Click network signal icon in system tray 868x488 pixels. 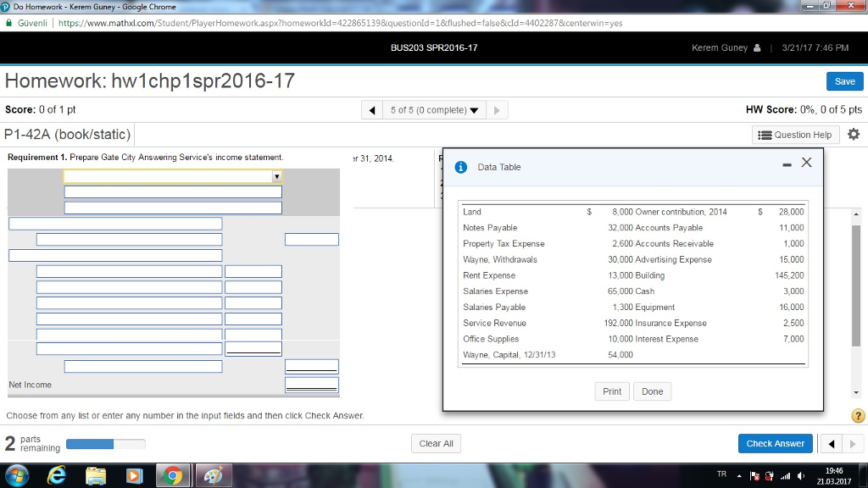click(785, 476)
